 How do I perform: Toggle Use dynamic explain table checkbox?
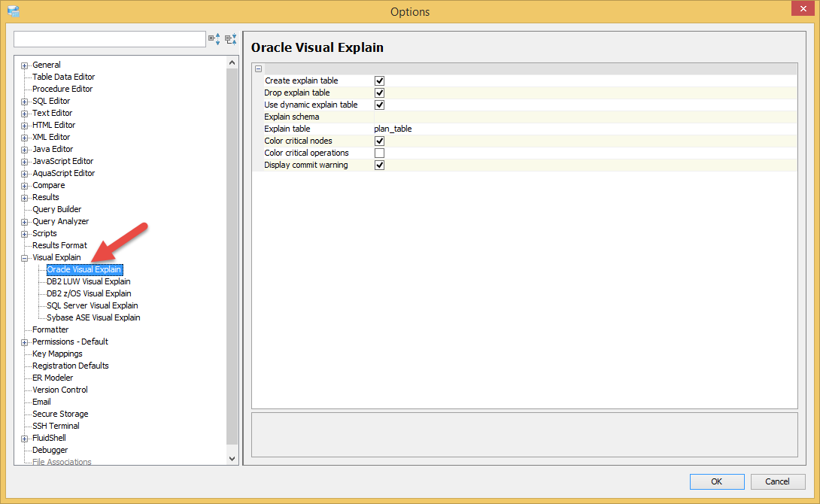click(x=380, y=105)
